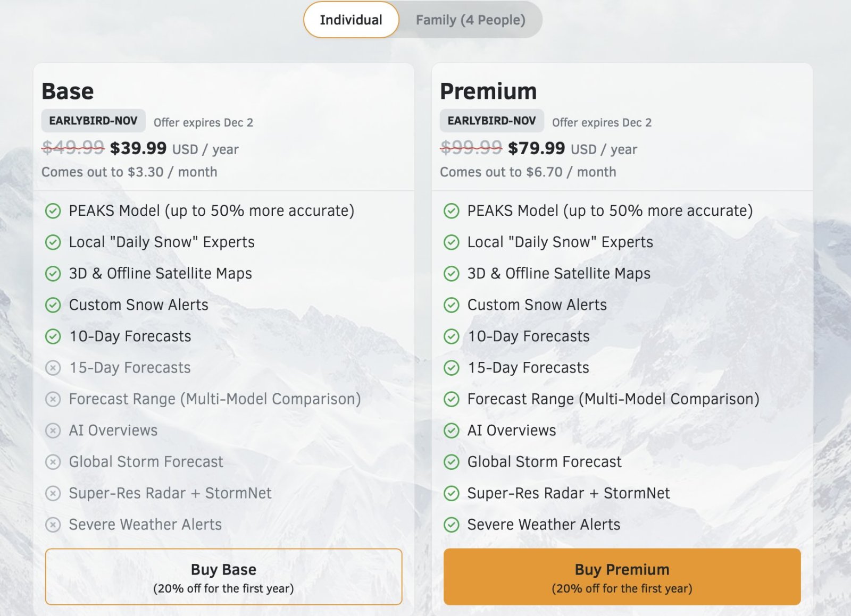851x616 pixels.
Task: Click Premium Local "Daily Snow" Experts text
Action: [x=560, y=242]
